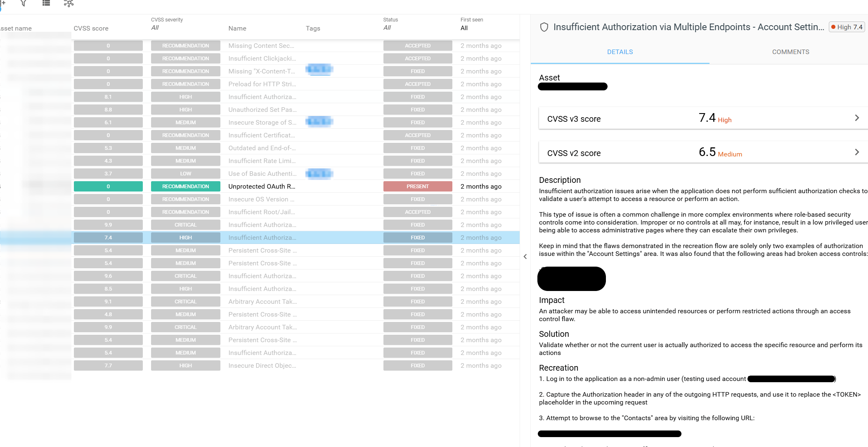Viewport: 868px width, 447px height.
Task: Select the DETAILS tab
Action: [x=620, y=52]
